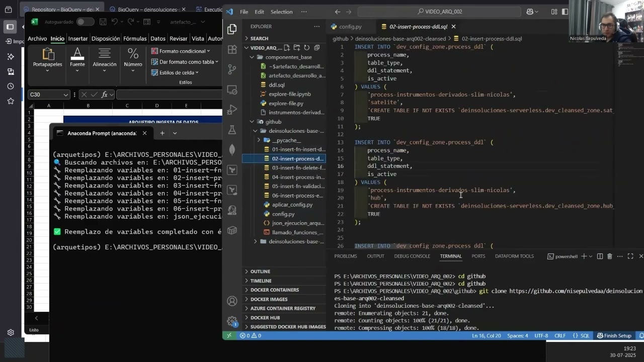
Task: Collapse all folders in Explorer
Action: coord(316,48)
